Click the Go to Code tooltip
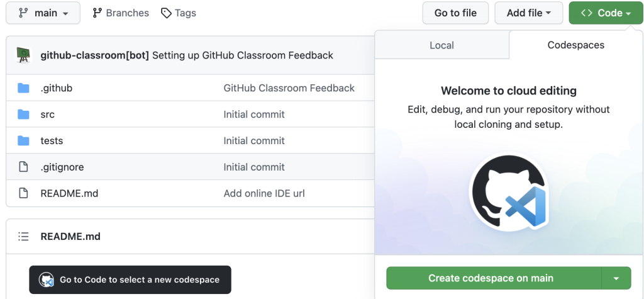Image resolution: width=644 pixels, height=299 pixels. 130,279
